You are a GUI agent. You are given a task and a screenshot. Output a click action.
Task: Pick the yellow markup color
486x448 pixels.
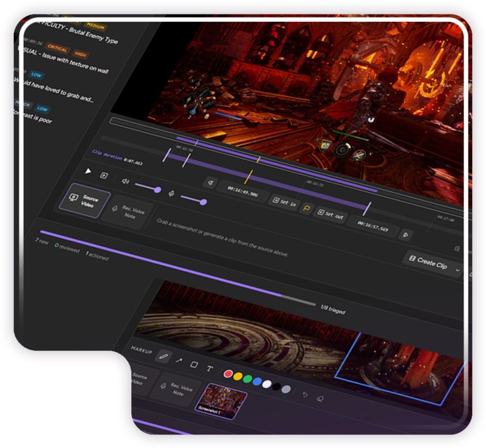tap(238, 376)
